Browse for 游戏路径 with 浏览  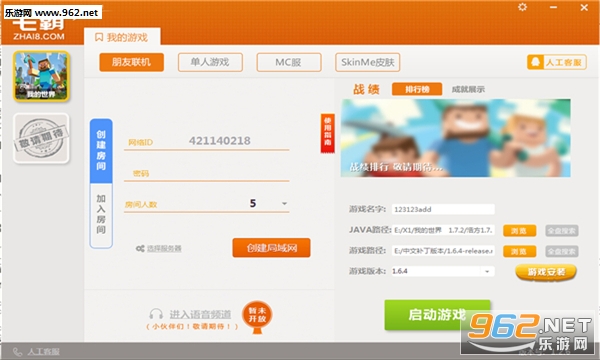(x=519, y=251)
